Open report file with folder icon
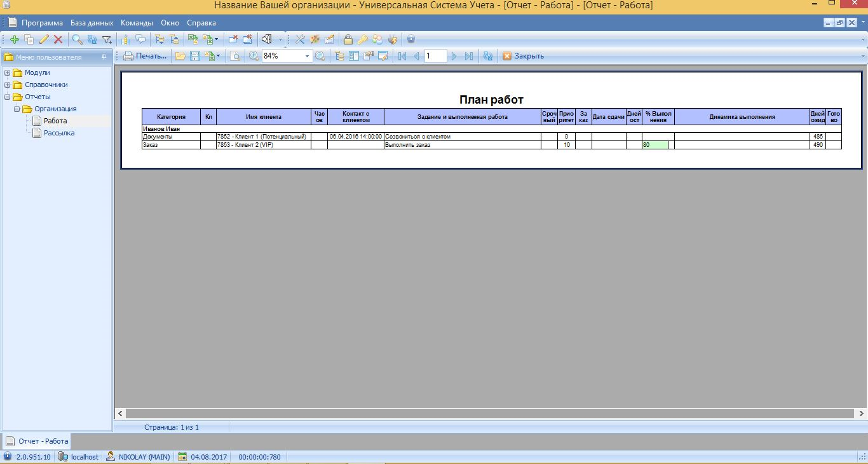Screen dimensions: 868x464 tap(180, 56)
